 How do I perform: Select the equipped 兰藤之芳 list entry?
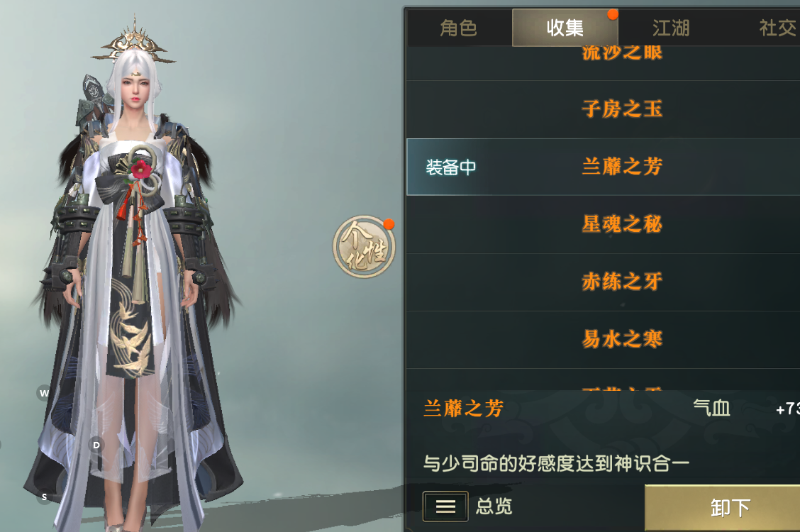pos(603,167)
